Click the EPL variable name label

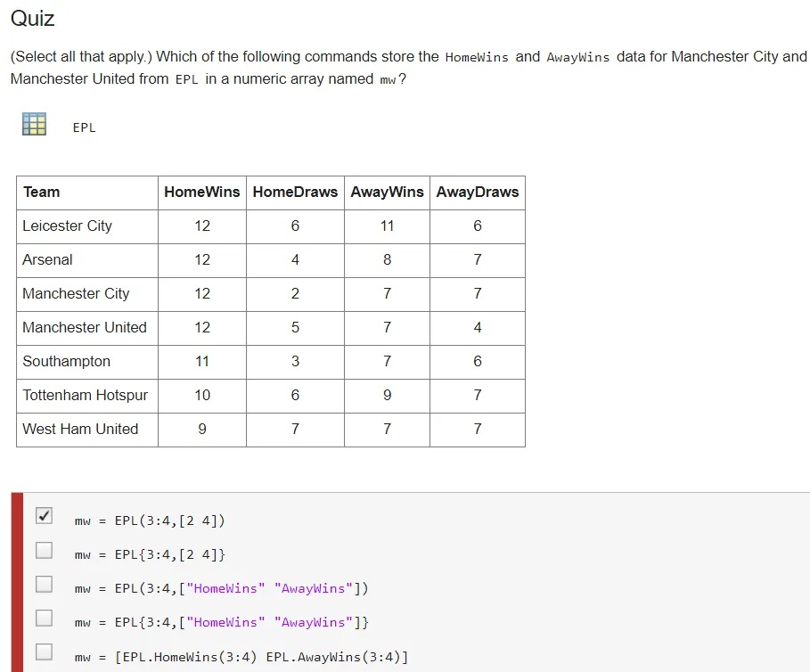click(x=84, y=127)
